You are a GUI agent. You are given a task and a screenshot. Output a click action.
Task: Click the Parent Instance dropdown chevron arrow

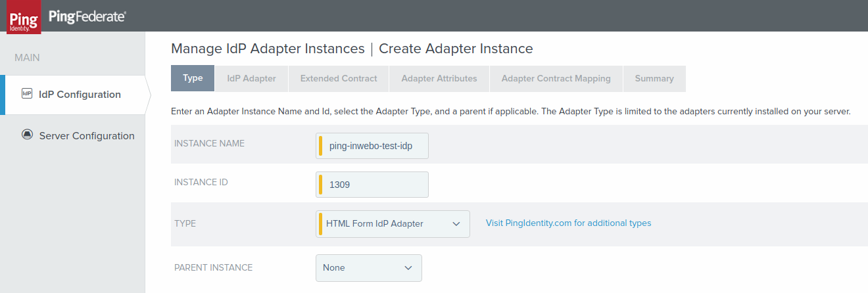pyautogui.click(x=408, y=268)
